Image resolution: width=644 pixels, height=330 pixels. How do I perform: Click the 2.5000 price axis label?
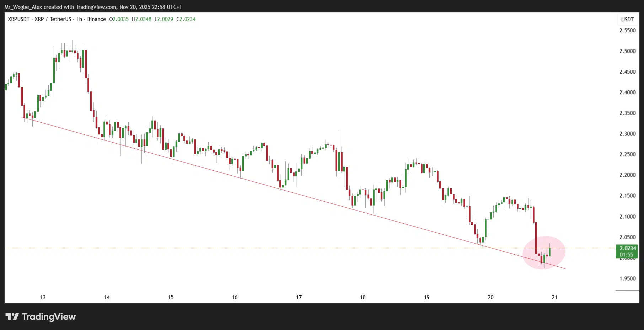[627, 51]
